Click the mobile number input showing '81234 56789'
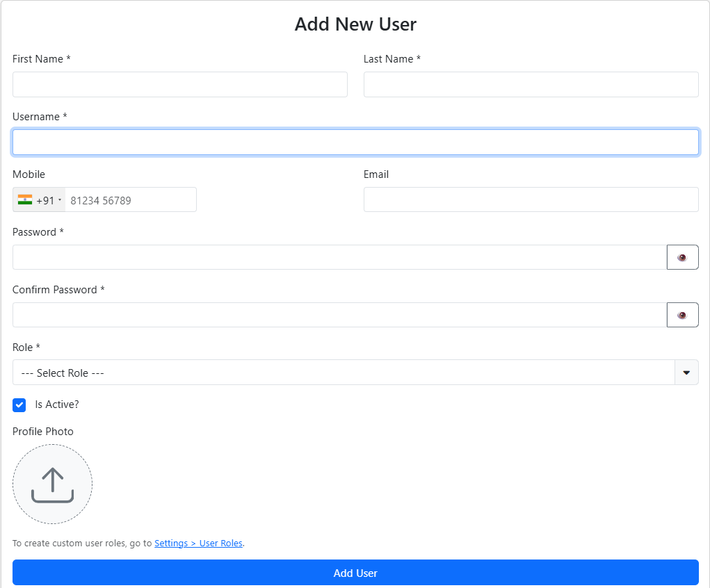The image size is (710, 588). (131, 199)
